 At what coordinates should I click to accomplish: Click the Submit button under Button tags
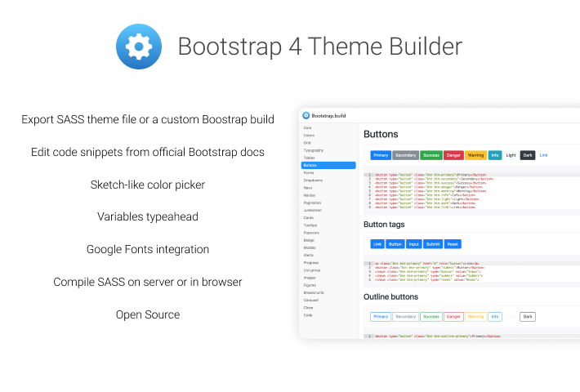(433, 244)
